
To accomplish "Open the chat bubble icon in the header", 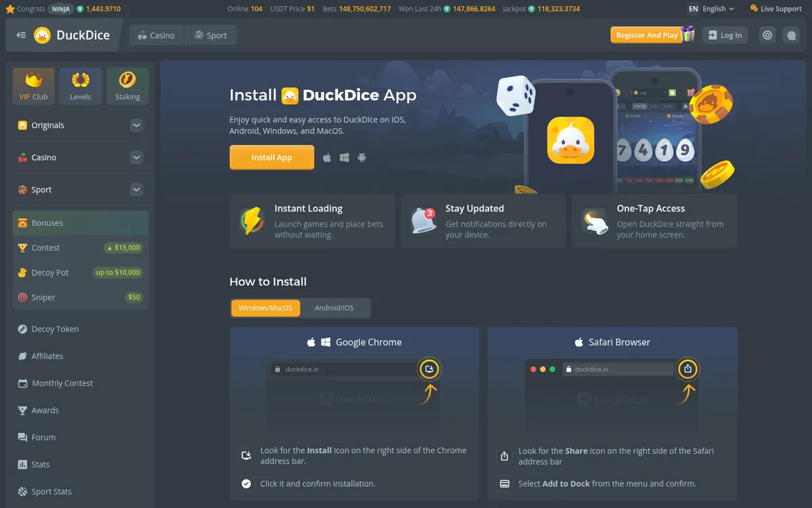I will tap(791, 35).
